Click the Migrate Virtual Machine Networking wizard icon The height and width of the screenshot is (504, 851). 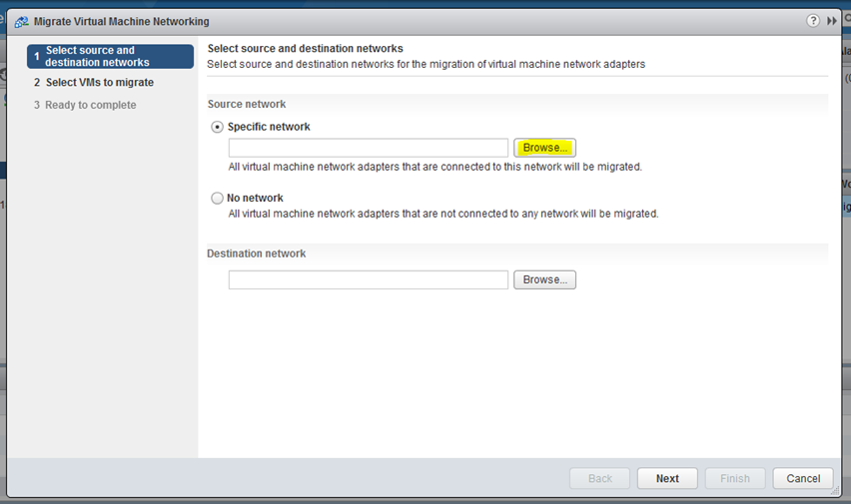coord(22,22)
